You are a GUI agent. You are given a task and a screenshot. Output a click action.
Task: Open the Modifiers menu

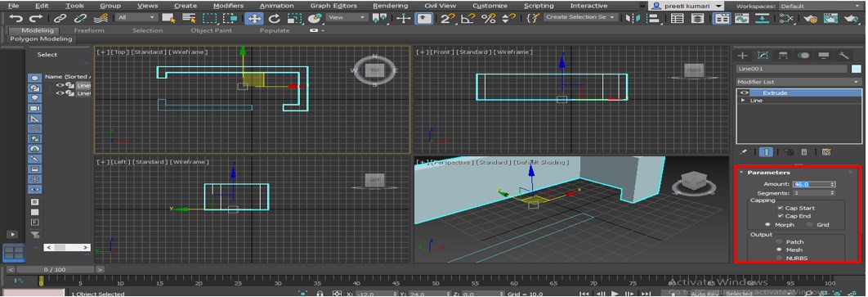click(x=228, y=6)
